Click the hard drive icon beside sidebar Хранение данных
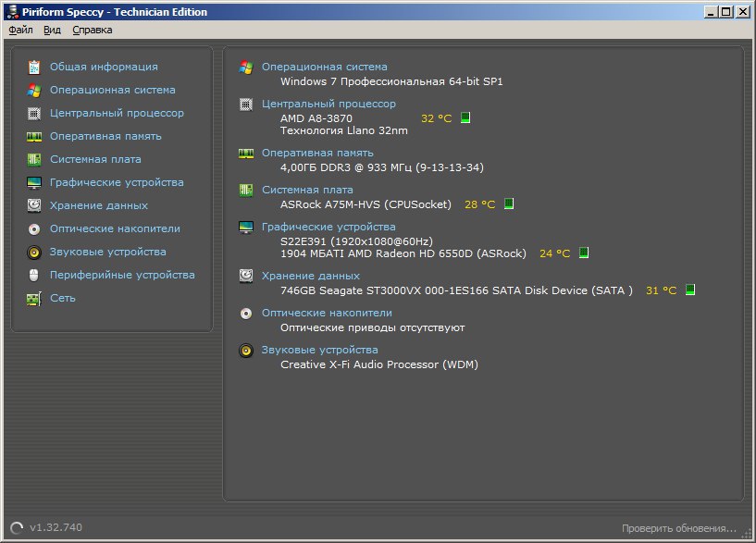 pyautogui.click(x=33, y=205)
